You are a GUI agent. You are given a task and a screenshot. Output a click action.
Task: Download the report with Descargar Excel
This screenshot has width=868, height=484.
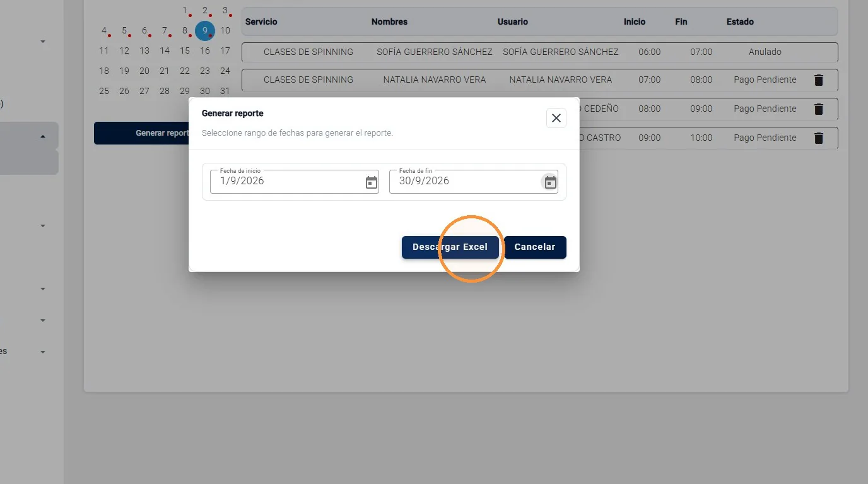[450, 247]
